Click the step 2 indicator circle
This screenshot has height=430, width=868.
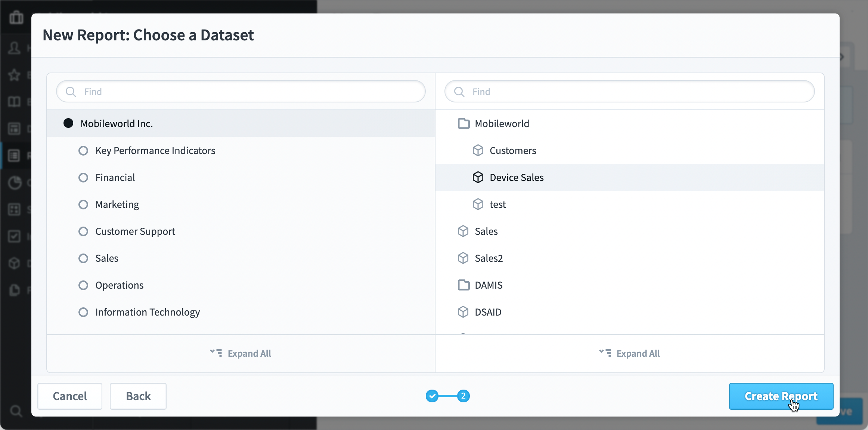coord(464,396)
